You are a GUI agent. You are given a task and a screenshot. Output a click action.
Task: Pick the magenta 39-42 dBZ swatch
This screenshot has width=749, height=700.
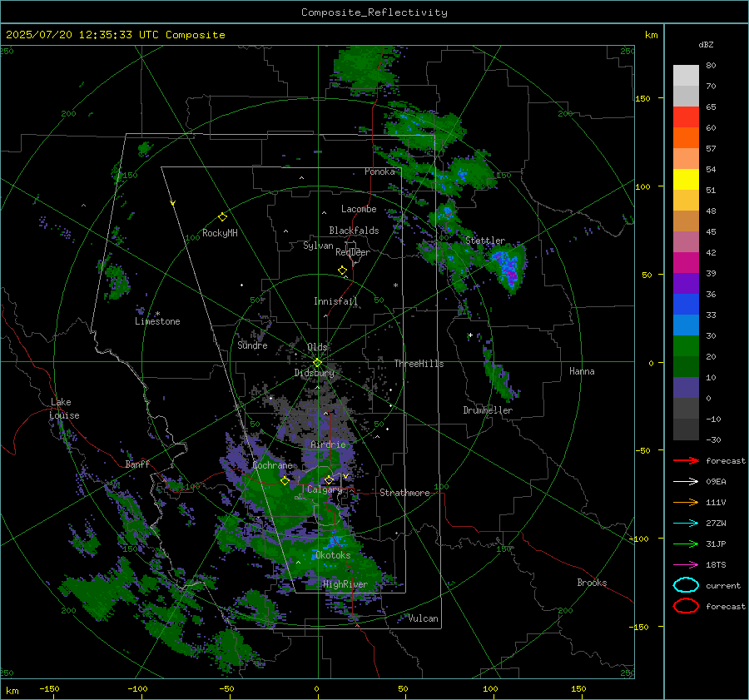point(686,263)
